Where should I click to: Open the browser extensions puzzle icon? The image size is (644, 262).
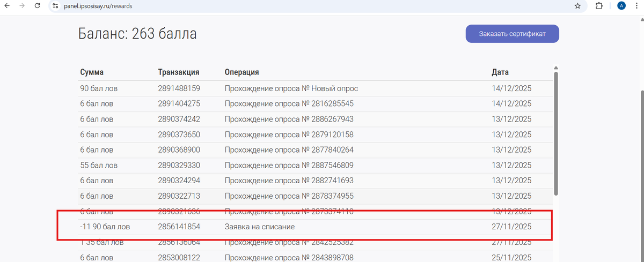(599, 6)
